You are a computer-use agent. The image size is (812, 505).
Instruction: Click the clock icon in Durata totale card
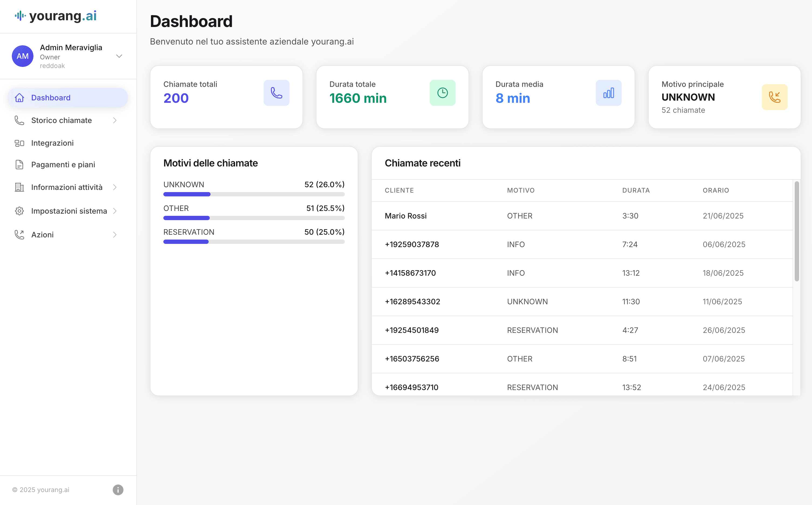[442, 93]
